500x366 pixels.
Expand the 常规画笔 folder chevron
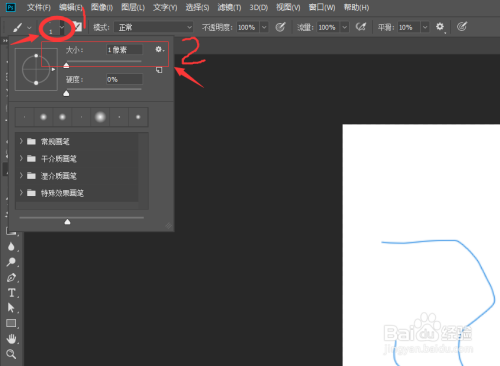pyautogui.click(x=21, y=141)
